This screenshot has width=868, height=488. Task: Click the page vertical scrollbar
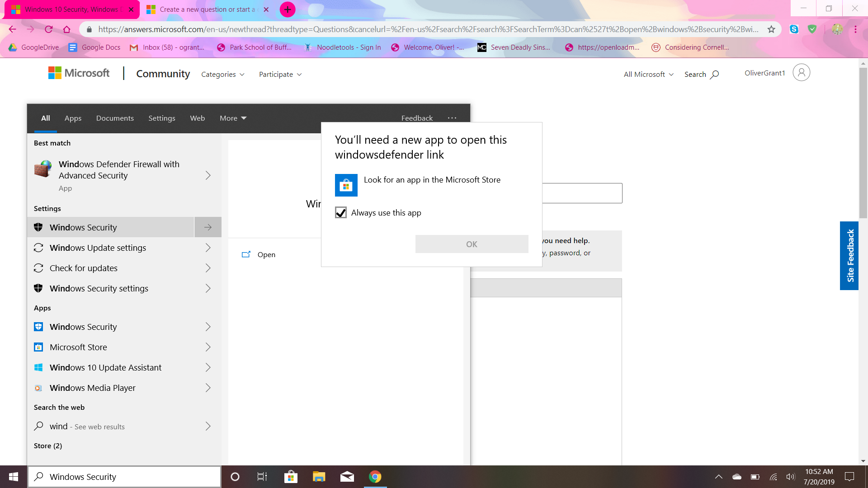click(863, 143)
